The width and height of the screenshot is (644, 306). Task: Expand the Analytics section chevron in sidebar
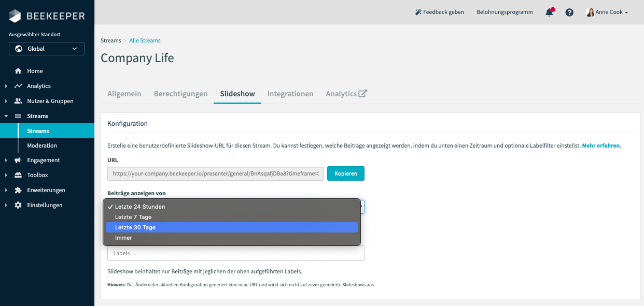(6, 85)
